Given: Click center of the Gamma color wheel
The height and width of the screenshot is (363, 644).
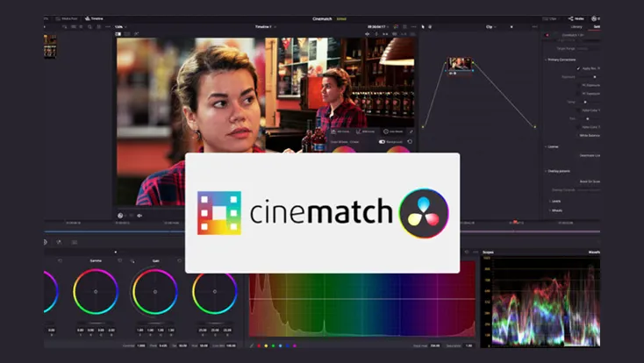Looking at the screenshot, I should point(96,292).
